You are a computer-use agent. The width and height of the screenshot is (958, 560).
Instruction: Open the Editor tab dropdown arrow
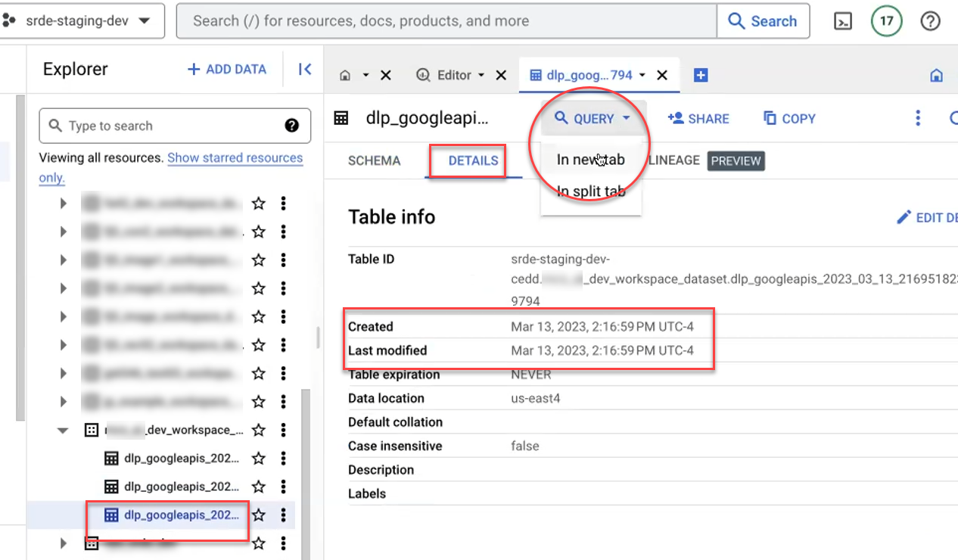point(481,76)
